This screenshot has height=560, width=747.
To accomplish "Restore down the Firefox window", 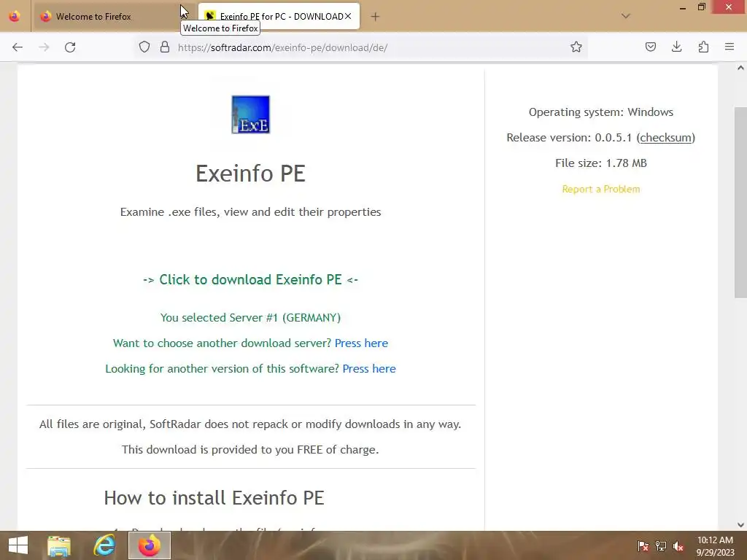I will (702, 7).
